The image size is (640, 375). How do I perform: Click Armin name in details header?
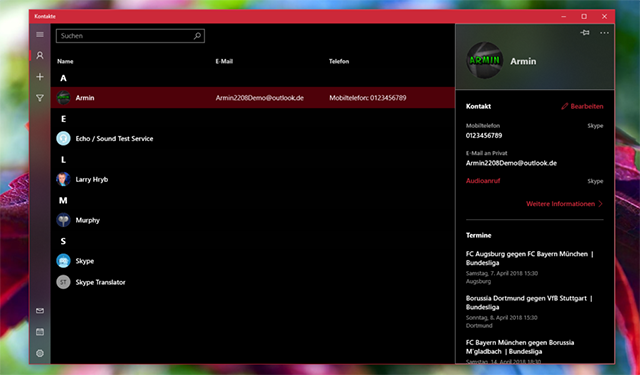pos(523,61)
